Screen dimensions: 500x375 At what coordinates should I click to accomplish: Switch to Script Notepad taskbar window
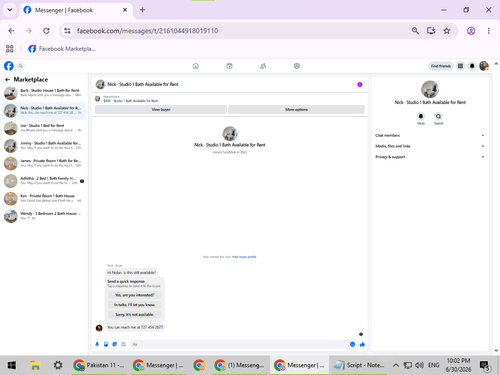click(x=359, y=365)
